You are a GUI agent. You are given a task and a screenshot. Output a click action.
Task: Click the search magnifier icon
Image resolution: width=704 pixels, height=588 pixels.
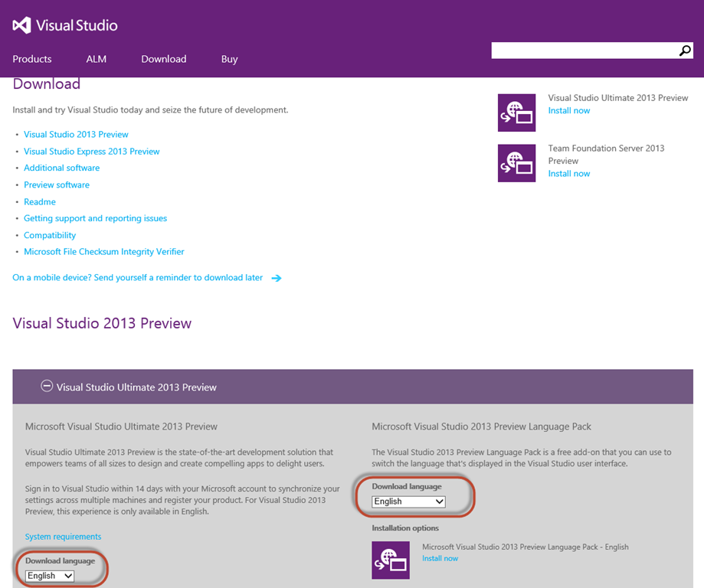685,51
